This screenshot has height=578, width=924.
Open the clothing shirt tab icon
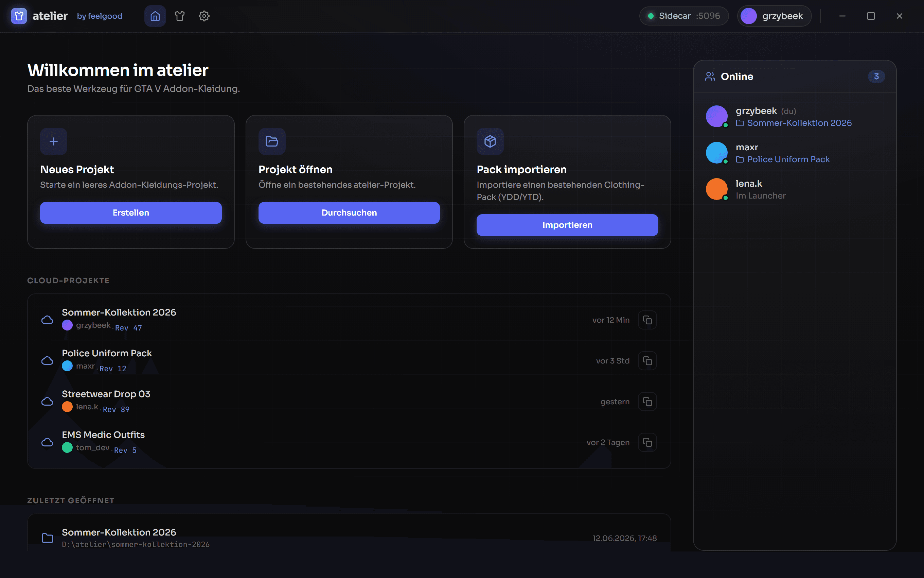point(179,16)
